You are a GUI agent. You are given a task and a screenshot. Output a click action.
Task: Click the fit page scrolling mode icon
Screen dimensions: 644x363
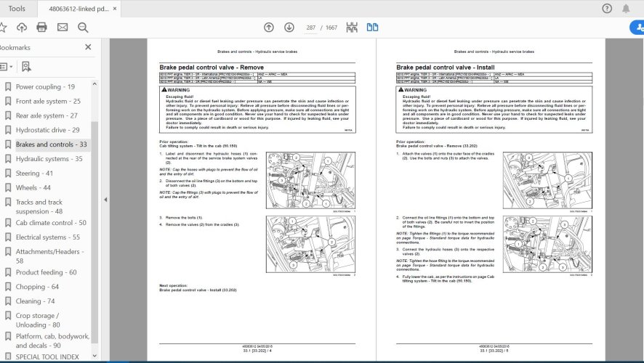352,28
